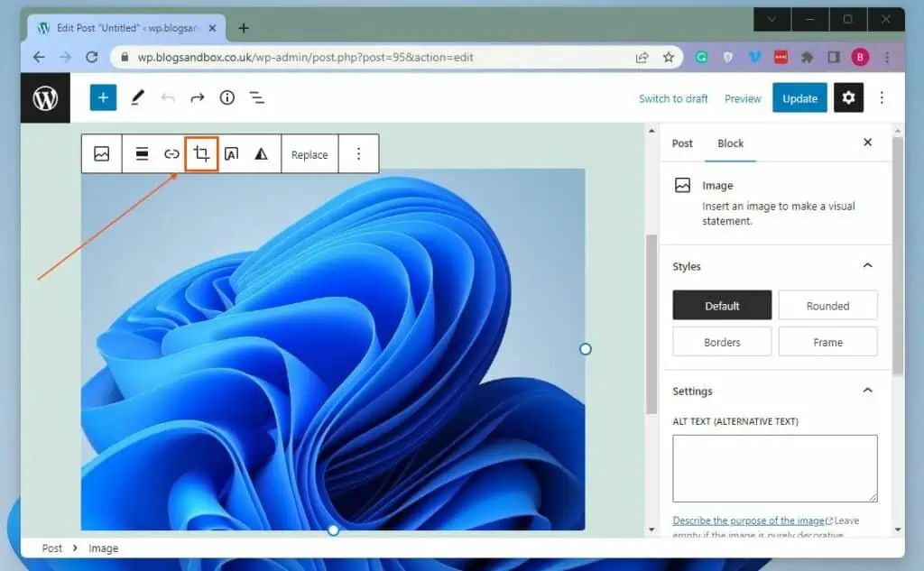Click Replace in the image toolbar
The width and height of the screenshot is (924, 571).
(x=310, y=154)
